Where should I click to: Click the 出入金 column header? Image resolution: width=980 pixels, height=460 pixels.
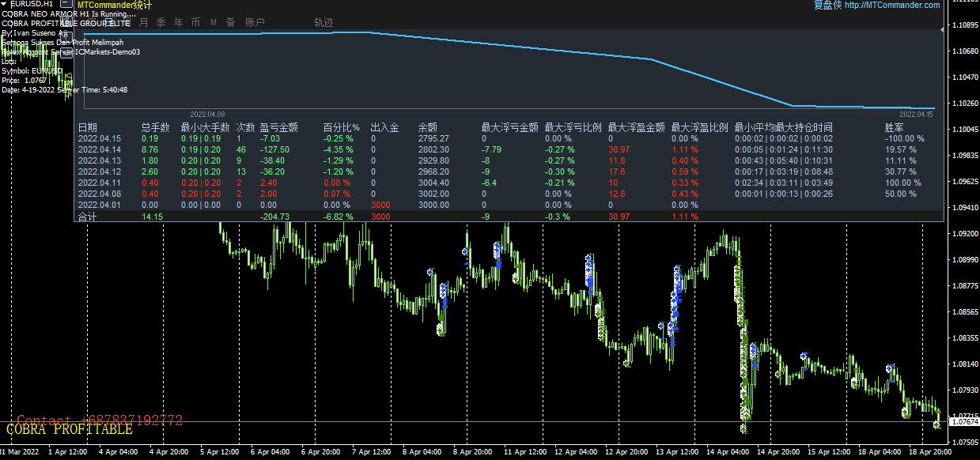[x=384, y=127]
